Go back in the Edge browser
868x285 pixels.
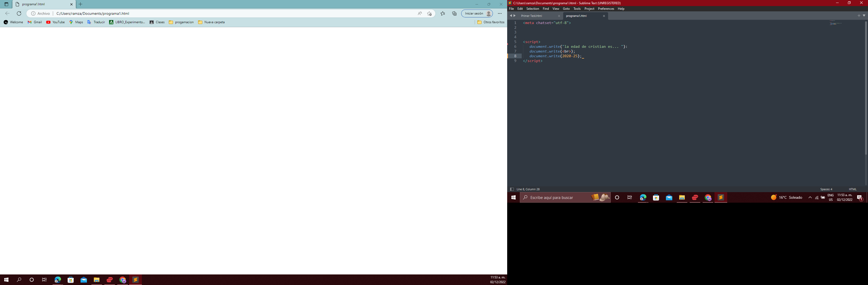[x=7, y=13]
